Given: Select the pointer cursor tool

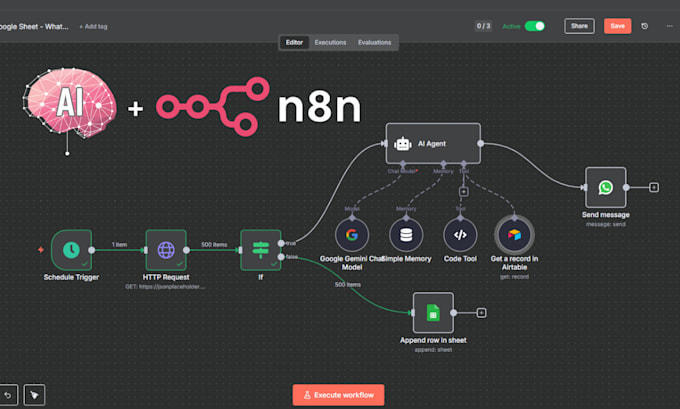Looking at the screenshot, I should (34, 395).
